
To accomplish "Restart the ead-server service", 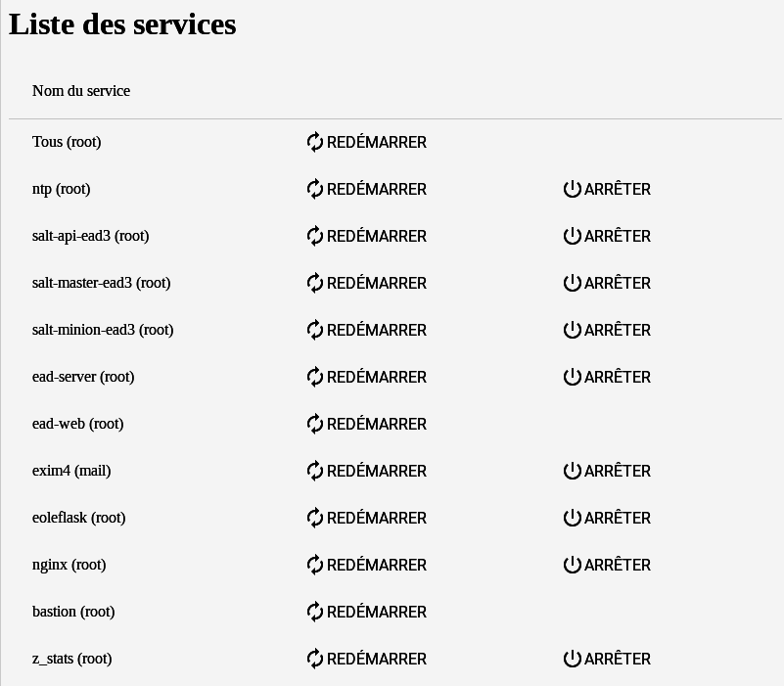I will (366, 377).
